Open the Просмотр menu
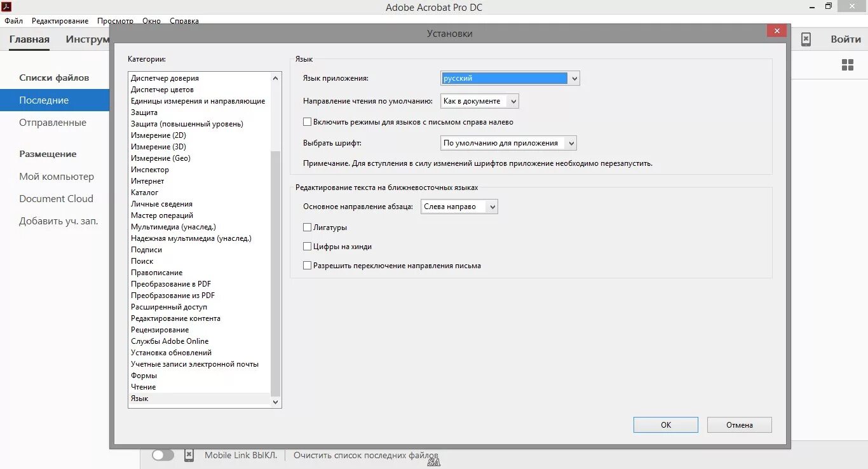Image resolution: width=868 pixels, height=469 pixels. [x=115, y=21]
